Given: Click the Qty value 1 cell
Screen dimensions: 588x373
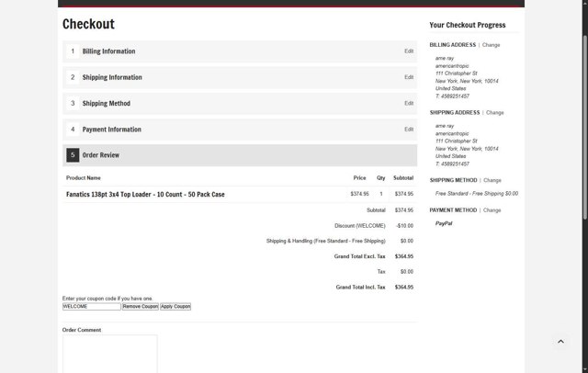Looking at the screenshot, I should (x=381, y=194).
